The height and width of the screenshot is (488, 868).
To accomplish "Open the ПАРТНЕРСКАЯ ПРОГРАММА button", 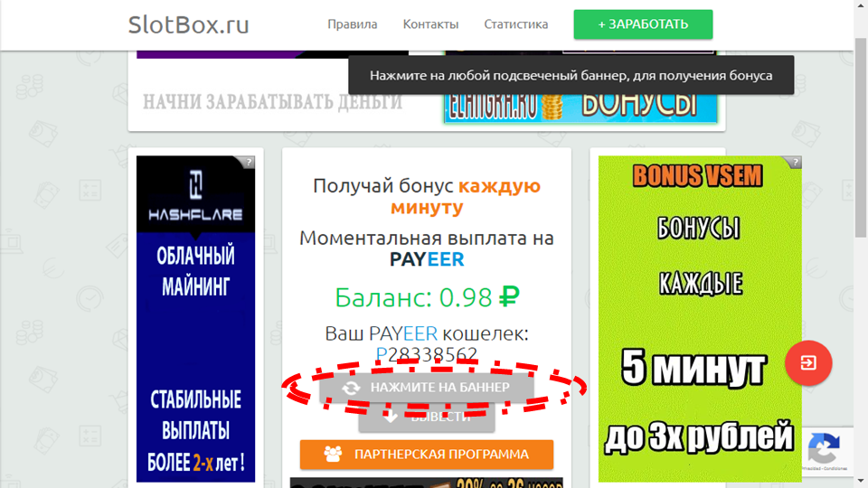I will [427, 455].
